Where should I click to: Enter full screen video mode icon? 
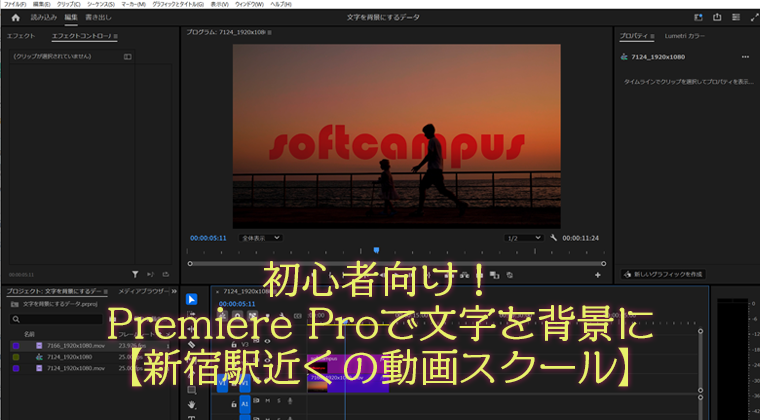pyautogui.click(x=754, y=17)
